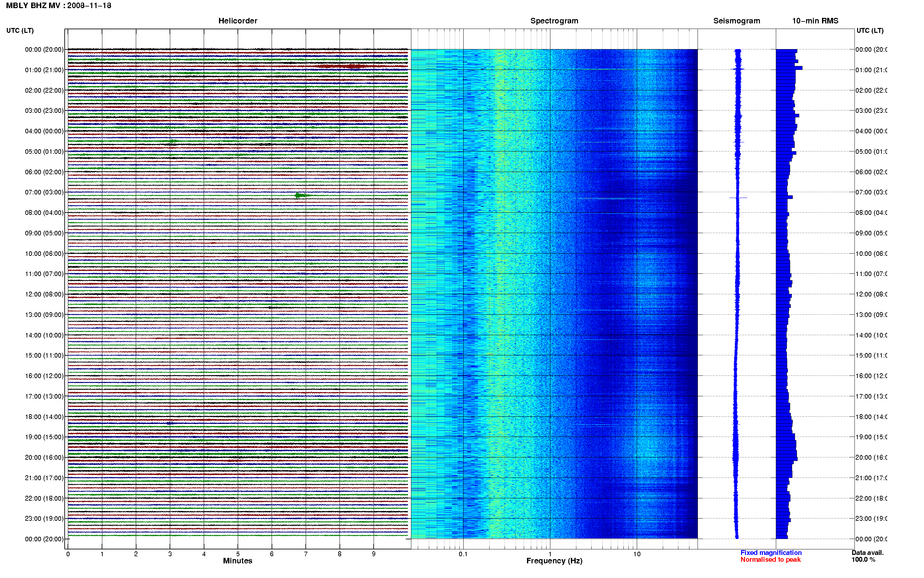Viewport: 924px width, 578px height.
Task: Select the 'Spectrogram' panel heading
Action: [x=554, y=21]
